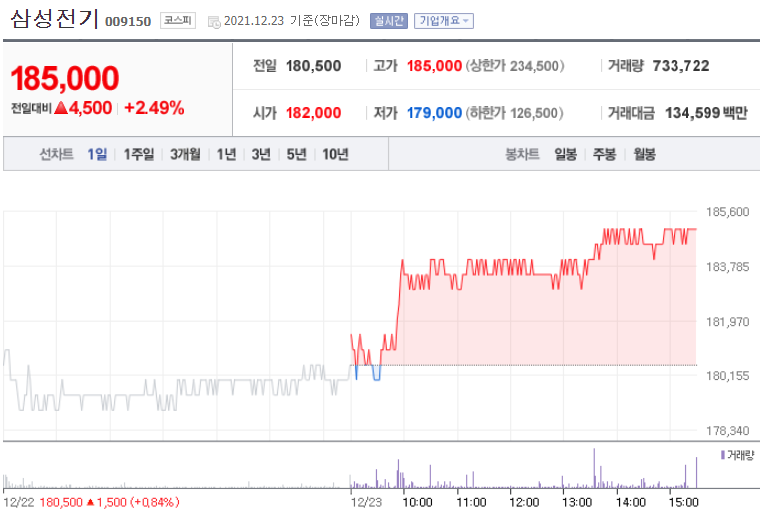Click the 실시간 button
The width and height of the screenshot is (760, 530).
tap(389, 21)
